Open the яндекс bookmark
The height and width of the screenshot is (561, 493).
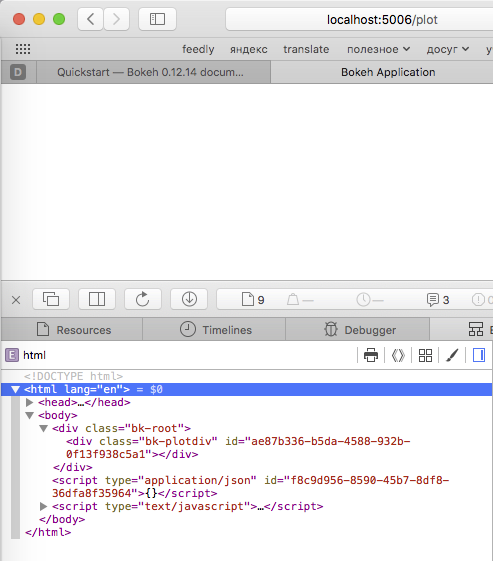[249, 49]
